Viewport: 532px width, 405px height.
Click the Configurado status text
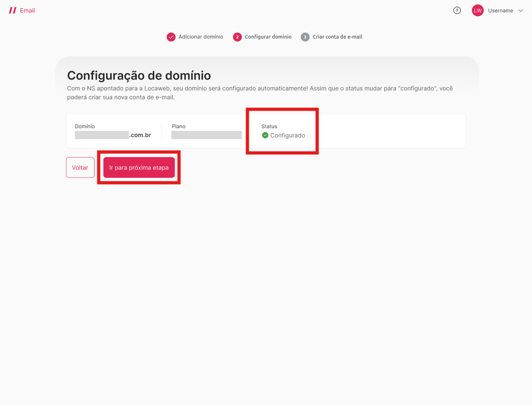(x=287, y=135)
